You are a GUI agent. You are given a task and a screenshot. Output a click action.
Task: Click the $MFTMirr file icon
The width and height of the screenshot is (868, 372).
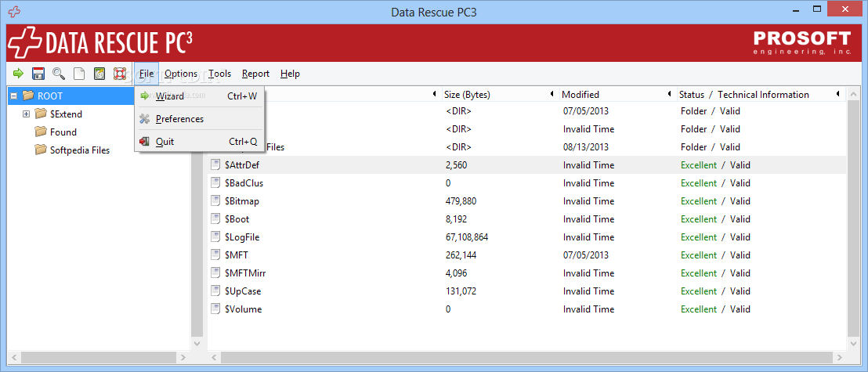point(215,273)
